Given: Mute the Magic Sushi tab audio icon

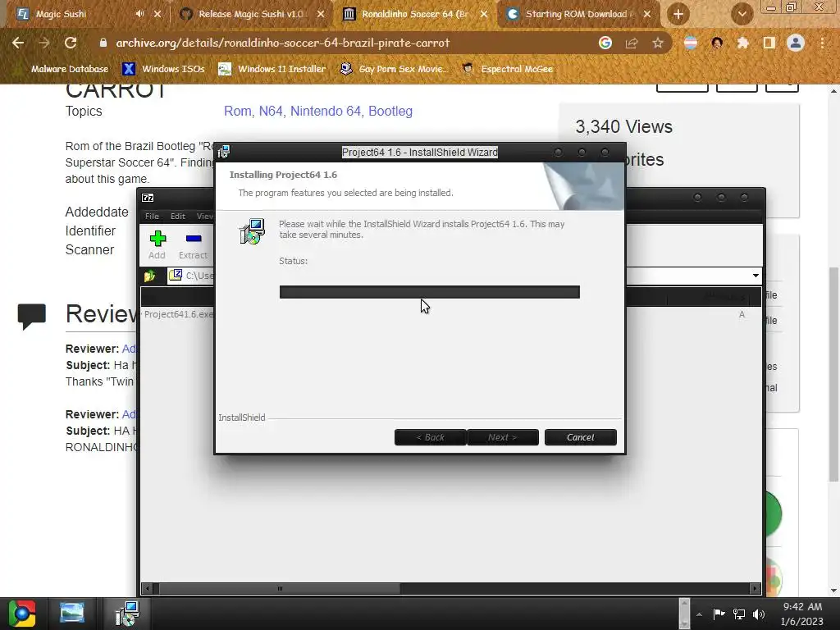Looking at the screenshot, I should [139, 14].
